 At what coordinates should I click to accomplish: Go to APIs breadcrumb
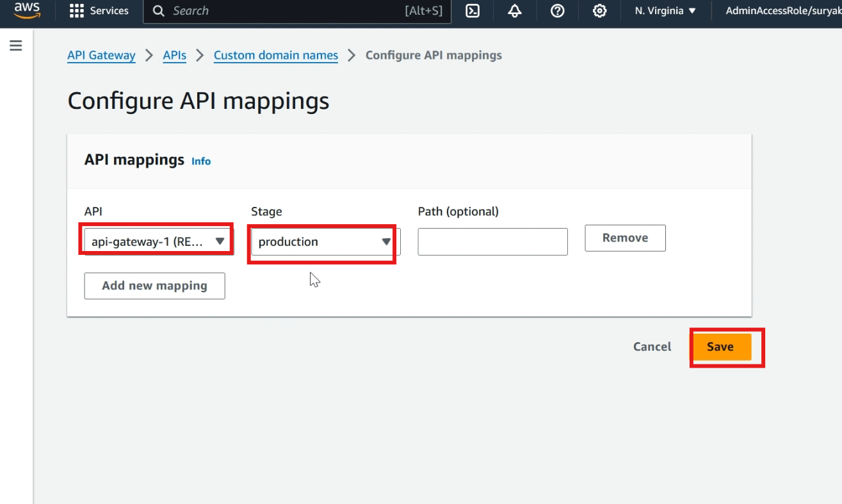click(x=175, y=55)
